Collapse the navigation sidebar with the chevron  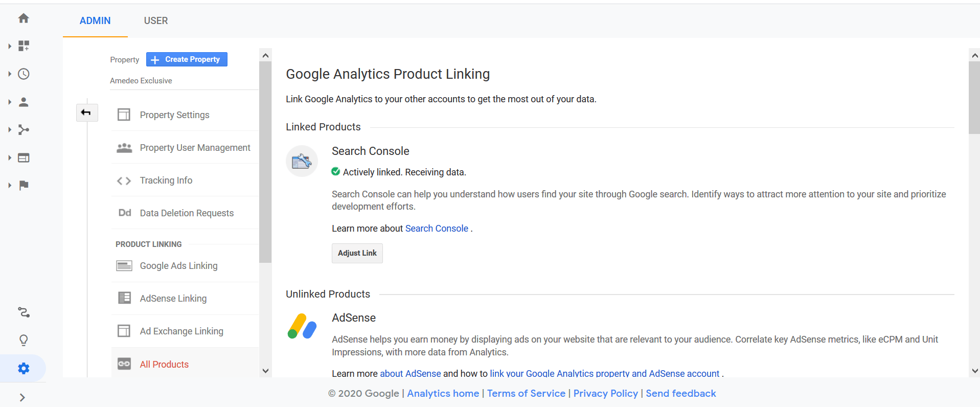(24, 397)
